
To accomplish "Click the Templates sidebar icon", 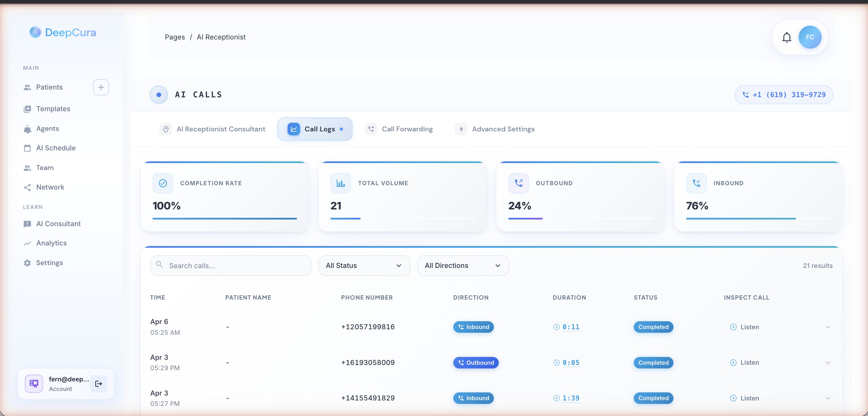I will 27,109.
